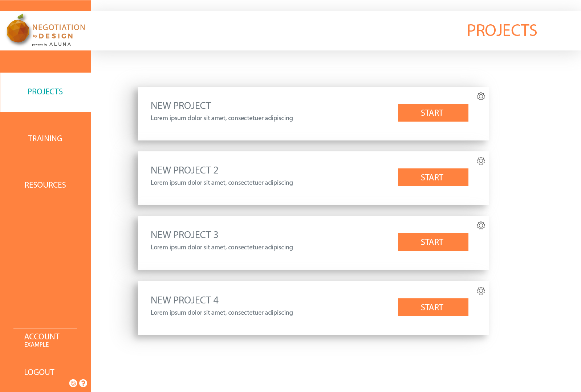
Task: Start New Project 2
Action: [433, 177]
